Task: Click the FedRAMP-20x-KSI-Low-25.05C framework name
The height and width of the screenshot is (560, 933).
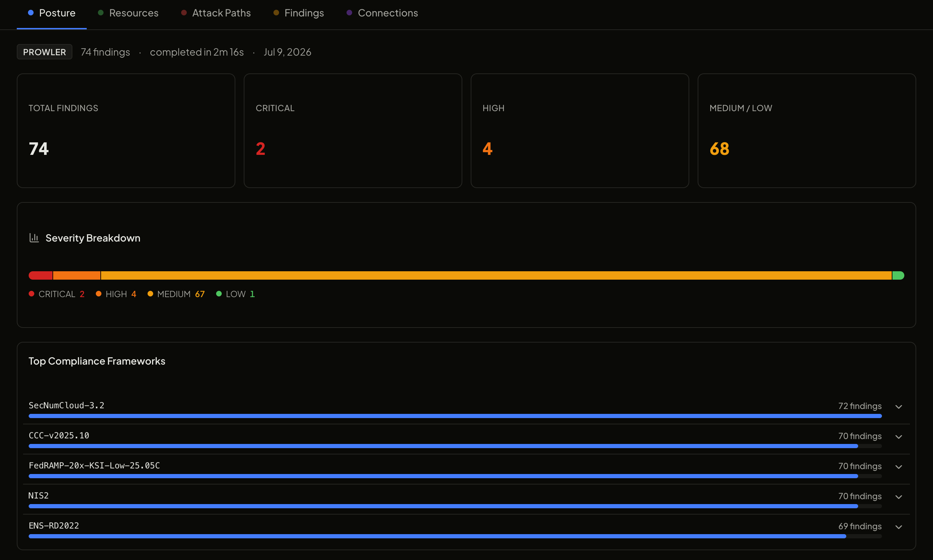Action: (x=94, y=466)
